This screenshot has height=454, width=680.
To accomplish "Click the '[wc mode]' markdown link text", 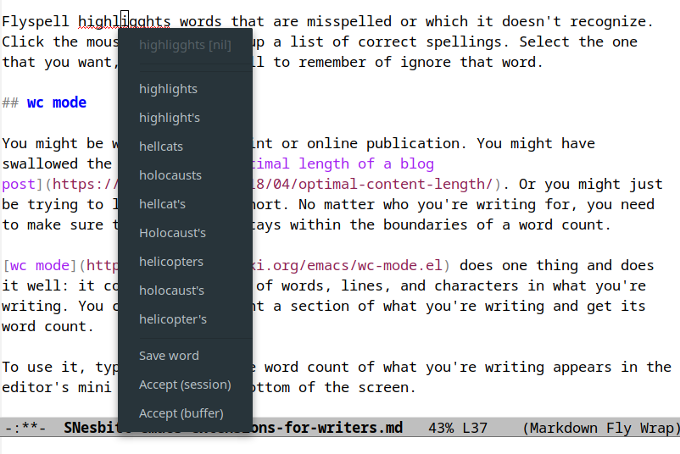I will [x=38, y=265].
